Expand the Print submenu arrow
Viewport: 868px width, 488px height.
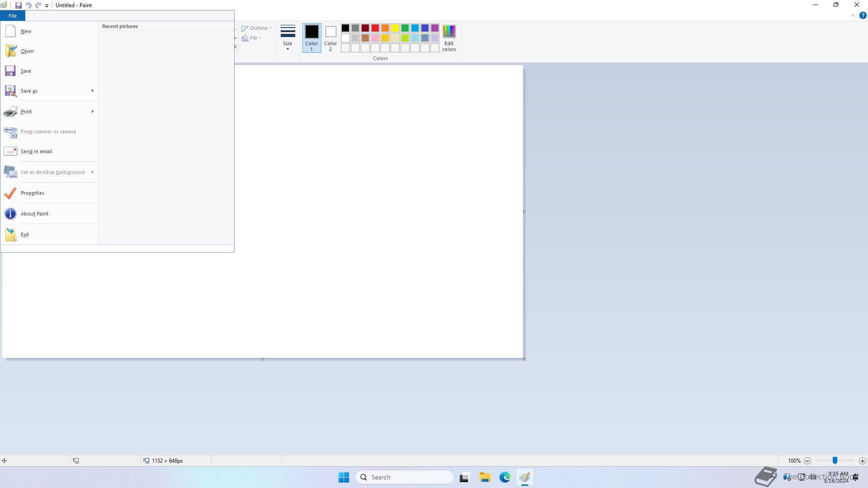93,112
